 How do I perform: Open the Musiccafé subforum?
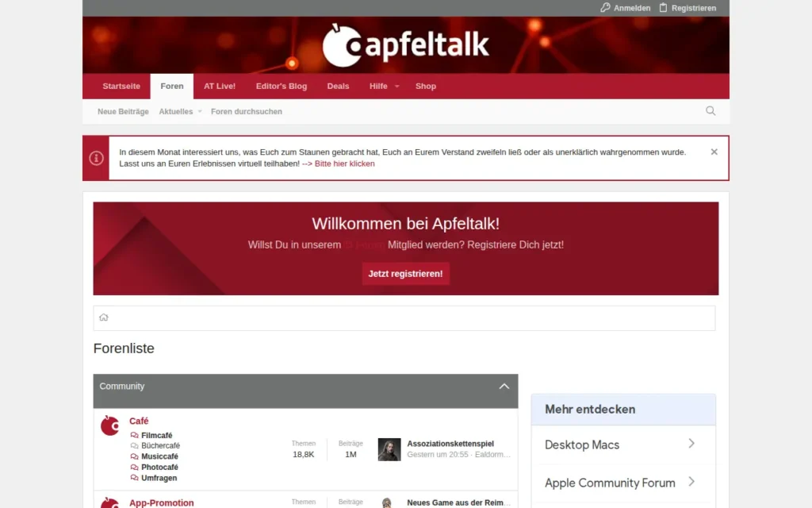[159, 456]
